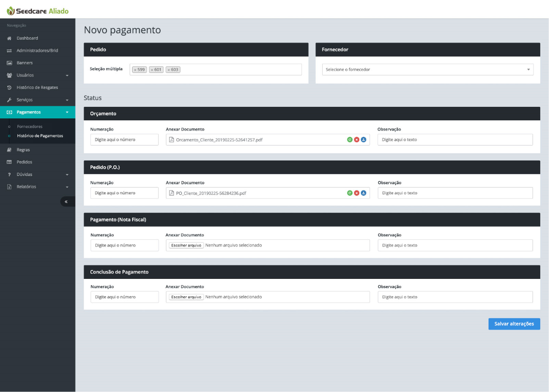Click the Seedcare Aliado logo
549x392 pixels.
coord(38,11)
